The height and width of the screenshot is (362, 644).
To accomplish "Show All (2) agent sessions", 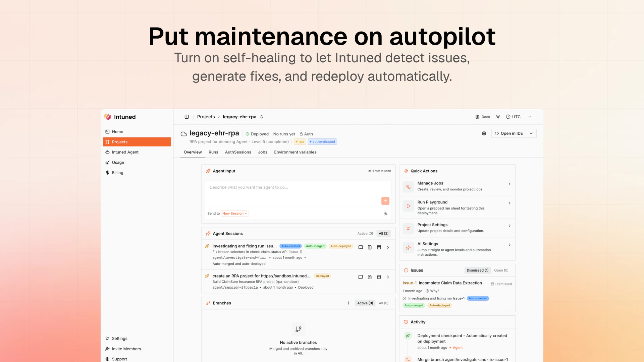I will tap(384, 234).
